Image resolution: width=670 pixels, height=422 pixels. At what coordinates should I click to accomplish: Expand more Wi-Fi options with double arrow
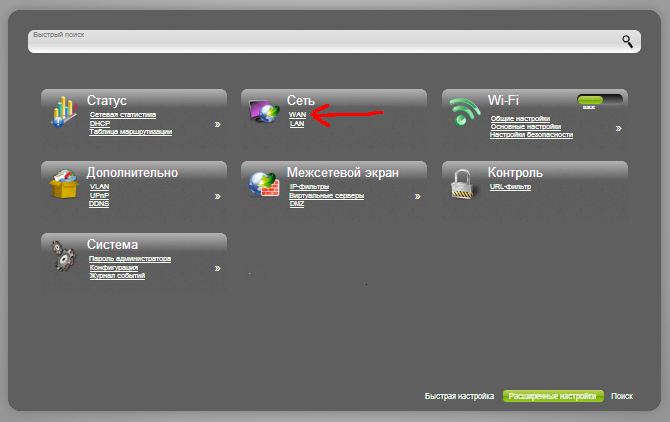pos(618,128)
